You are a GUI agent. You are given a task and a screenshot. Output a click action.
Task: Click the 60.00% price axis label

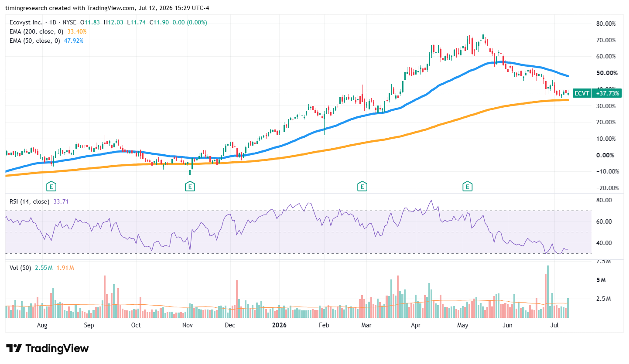pos(606,56)
